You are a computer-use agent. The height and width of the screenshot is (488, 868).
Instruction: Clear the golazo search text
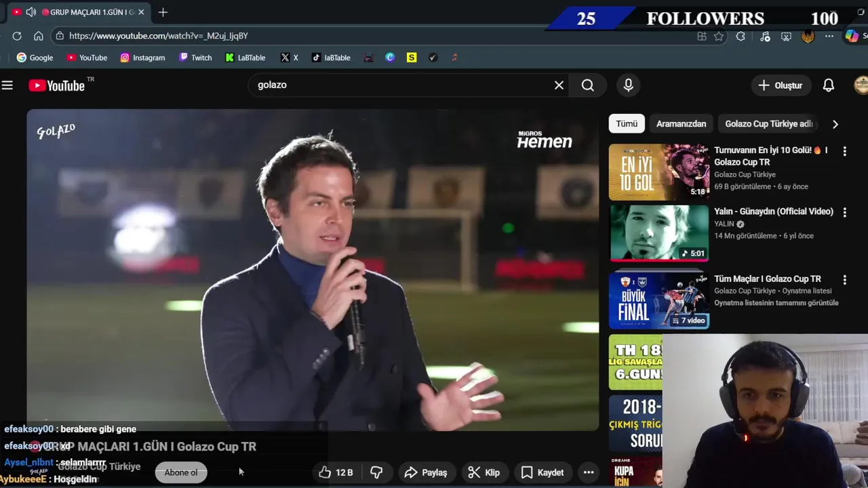click(559, 85)
